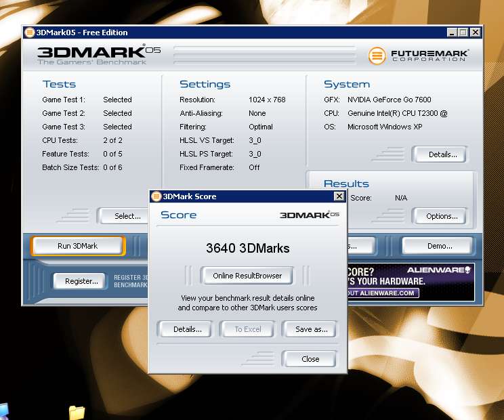Click the HLSL PS Target "3_0" value
504x420 pixels.
[x=255, y=154]
